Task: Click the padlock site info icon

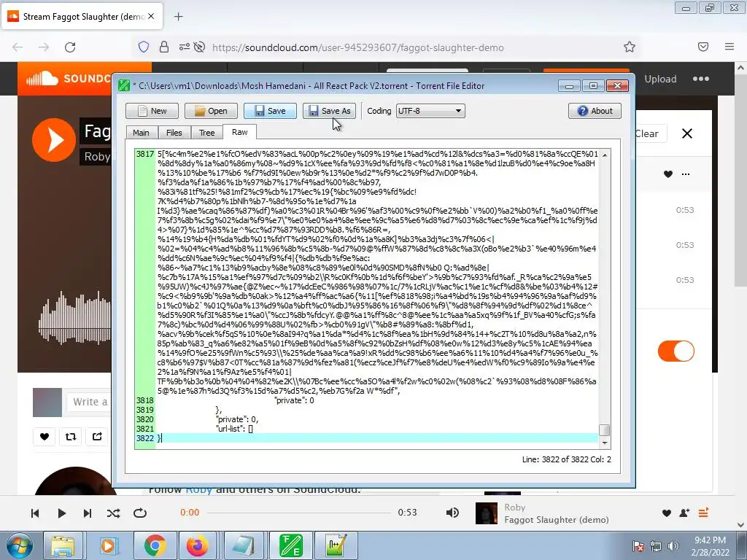Action: tap(164, 47)
